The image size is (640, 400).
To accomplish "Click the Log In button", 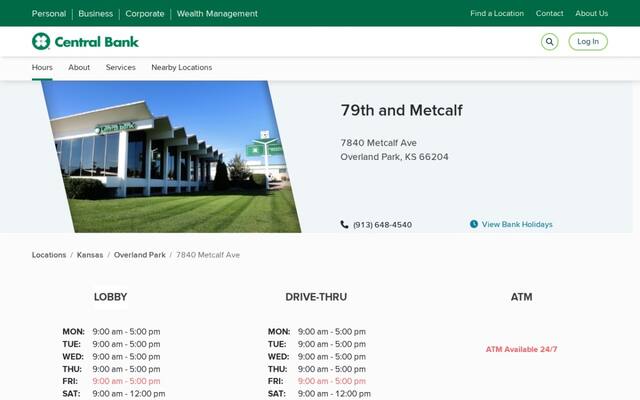I will (588, 42).
